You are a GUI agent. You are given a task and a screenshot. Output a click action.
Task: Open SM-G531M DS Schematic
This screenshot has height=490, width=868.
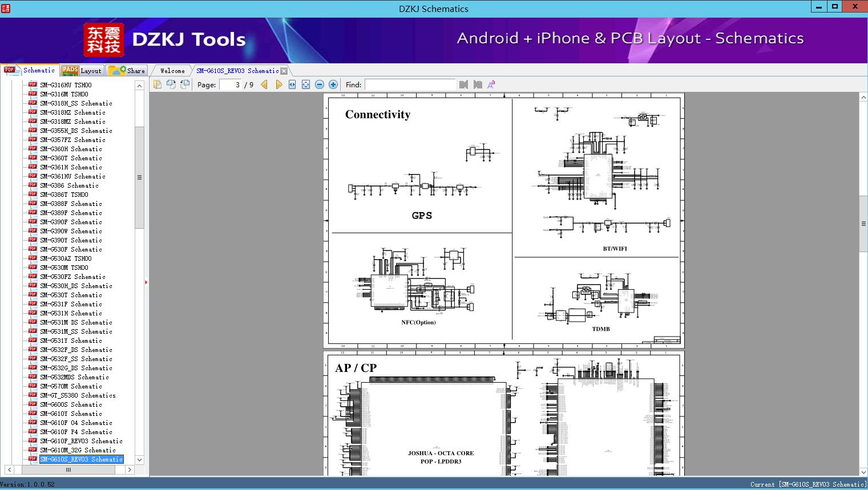[x=76, y=322]
